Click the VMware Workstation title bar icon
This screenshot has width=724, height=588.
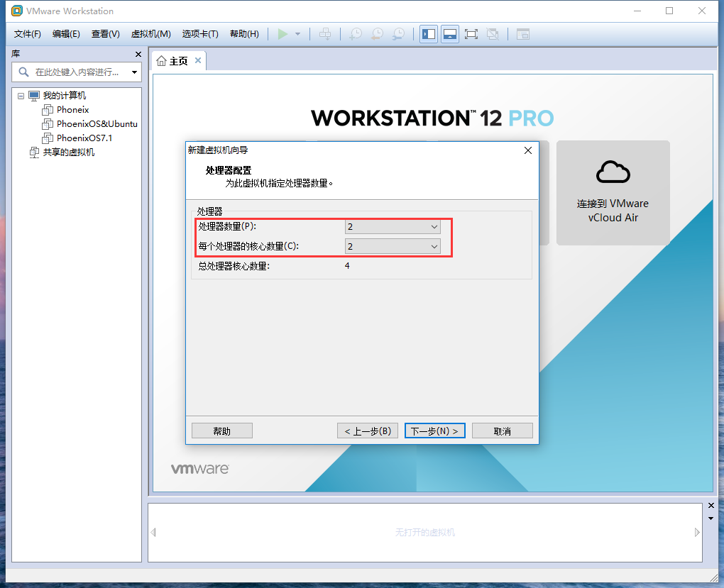tap(16, 11)
